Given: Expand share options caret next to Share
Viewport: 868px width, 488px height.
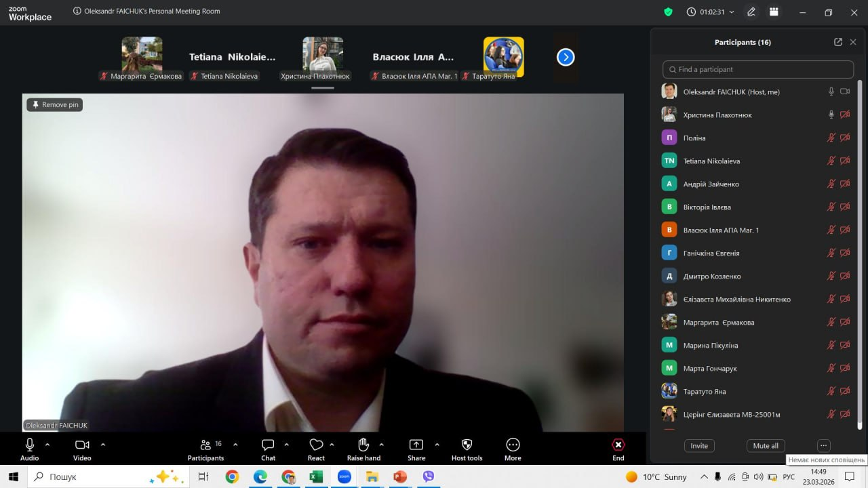Looking at the screenshot, I should click(437, 445).
